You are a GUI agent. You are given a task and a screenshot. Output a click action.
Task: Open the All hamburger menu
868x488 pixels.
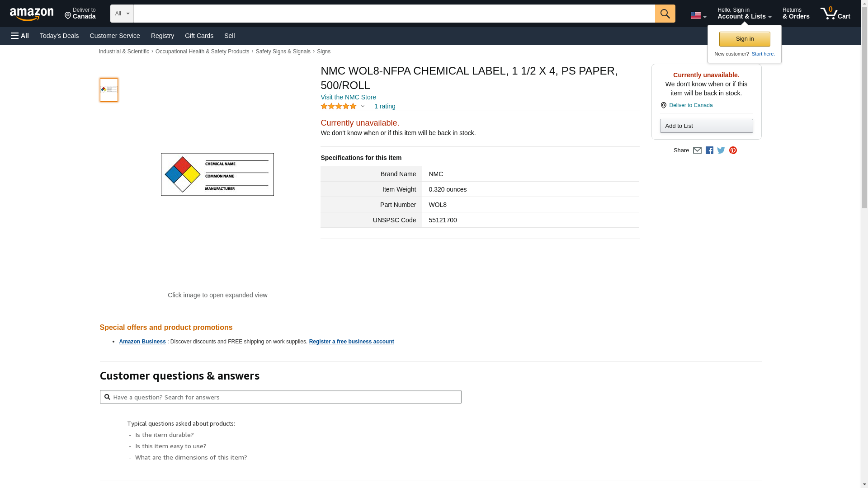pos(20,36)
